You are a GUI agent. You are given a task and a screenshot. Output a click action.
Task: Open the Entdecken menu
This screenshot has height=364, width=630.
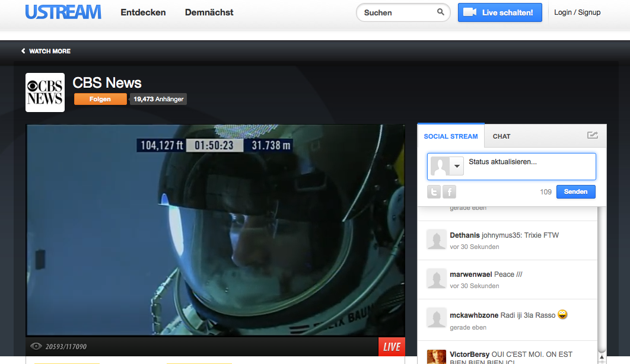143,12
